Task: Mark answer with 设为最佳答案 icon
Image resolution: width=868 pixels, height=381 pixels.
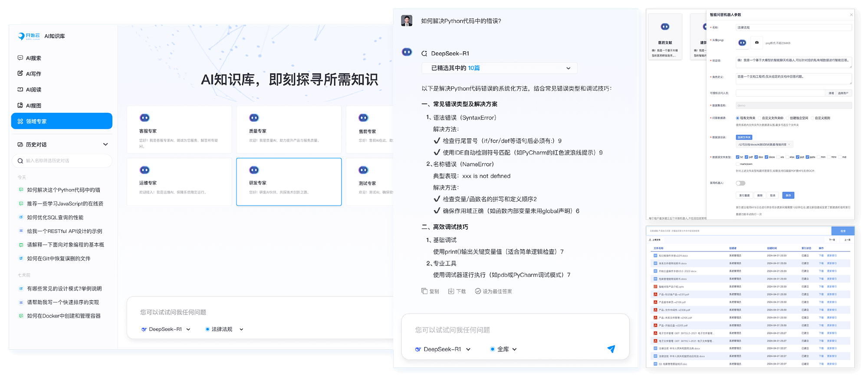Action: [x=478, y=291]
